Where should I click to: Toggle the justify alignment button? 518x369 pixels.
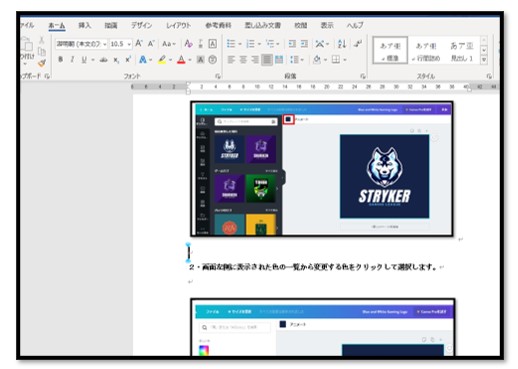(267, 60)
